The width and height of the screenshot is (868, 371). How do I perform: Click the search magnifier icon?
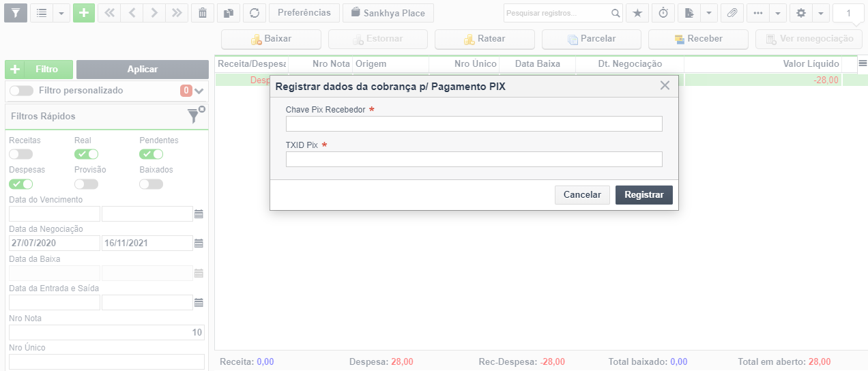click(616, 13)
